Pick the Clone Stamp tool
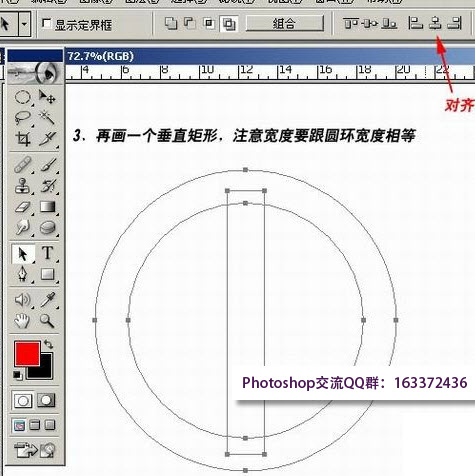This screenshot has width=475, height=476. (x=22, y=186)
